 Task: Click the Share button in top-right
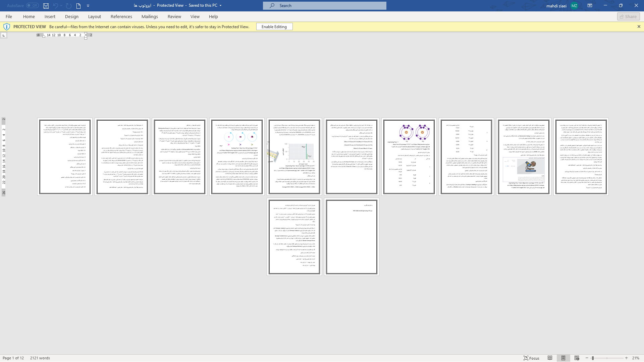pos(629,16)
